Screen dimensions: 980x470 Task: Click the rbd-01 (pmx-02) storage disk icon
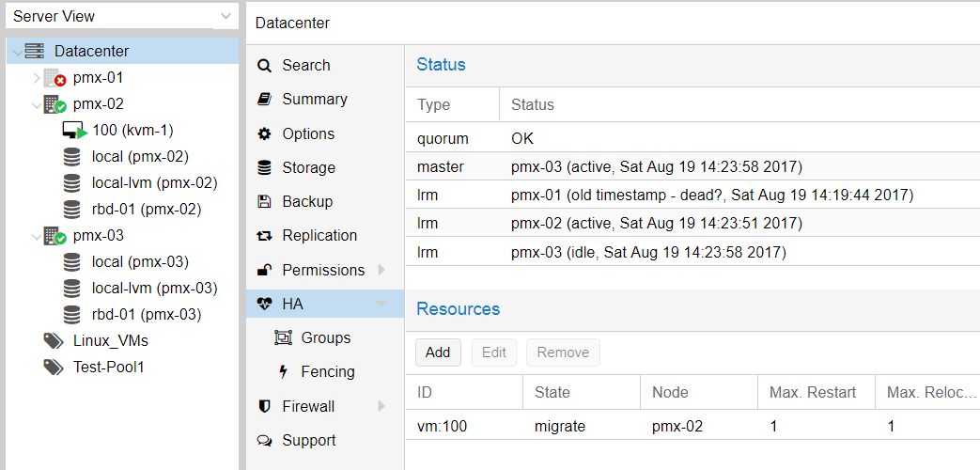tap(71, 210)
